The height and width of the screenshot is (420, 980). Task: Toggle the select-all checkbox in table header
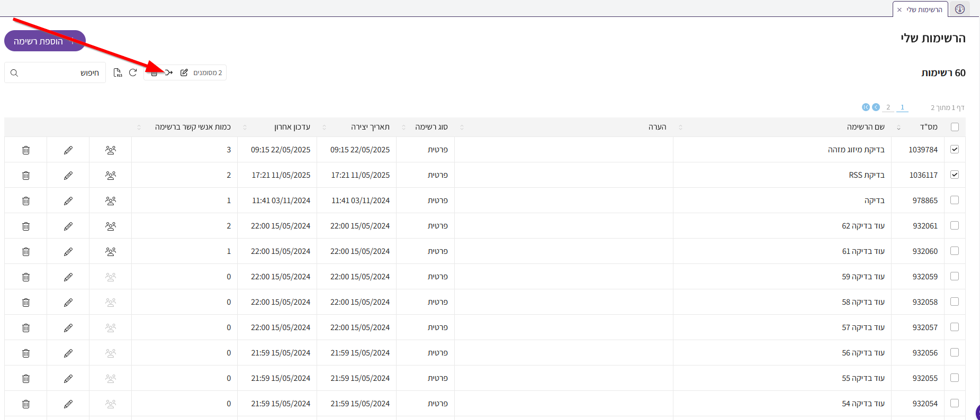955,127
